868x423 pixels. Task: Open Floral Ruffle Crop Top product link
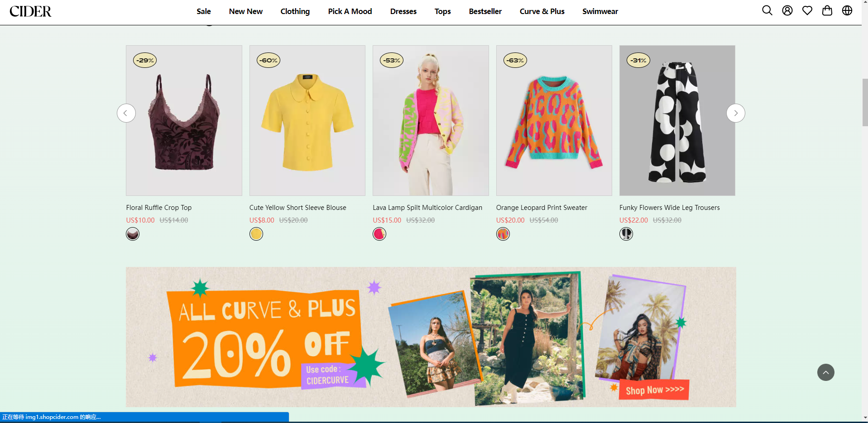[159, 208]
